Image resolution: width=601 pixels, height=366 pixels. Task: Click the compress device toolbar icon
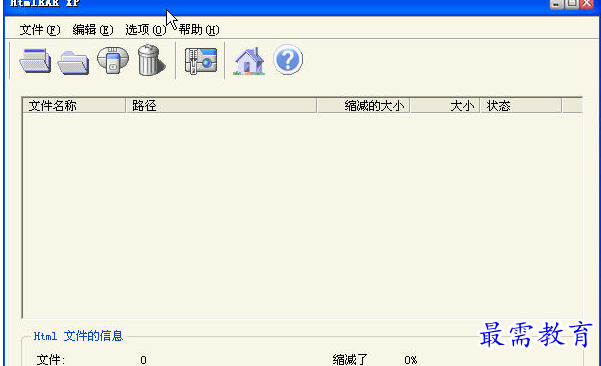coord(113,60)
